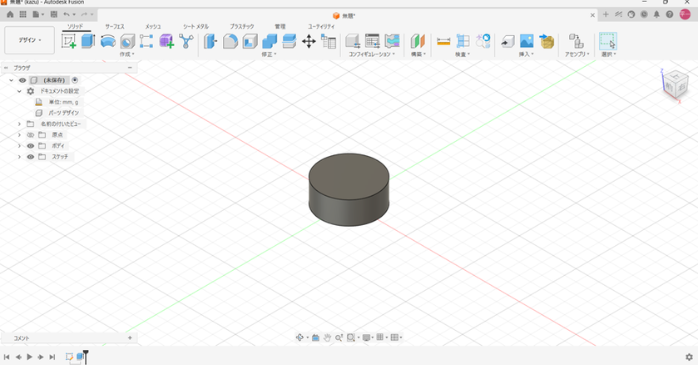
Task: Hide the ボディ bodies folder
Action: point(30,146)
